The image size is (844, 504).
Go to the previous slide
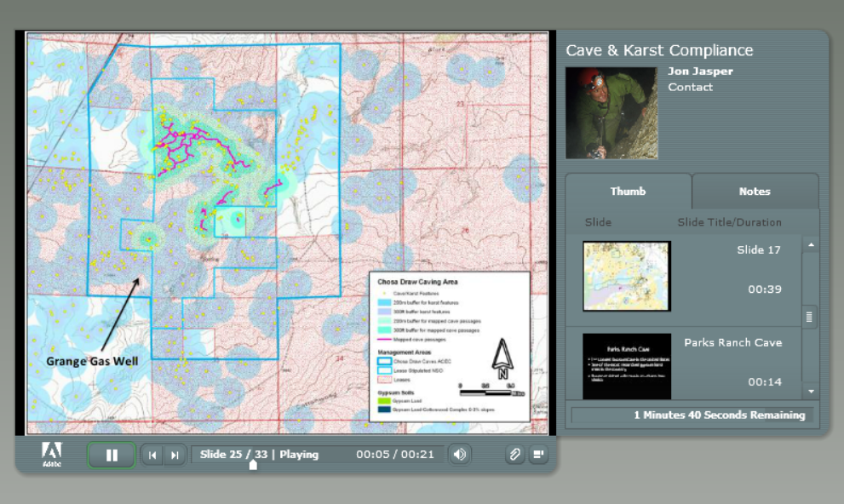152,455
